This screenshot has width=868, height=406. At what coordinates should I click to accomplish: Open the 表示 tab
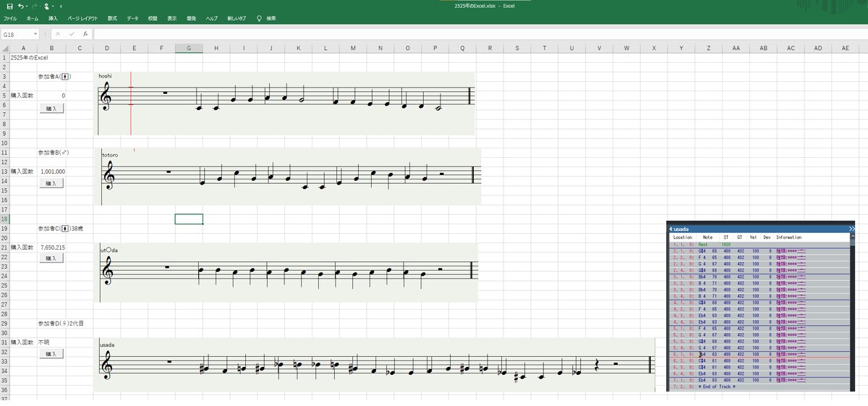click(171, 17)
